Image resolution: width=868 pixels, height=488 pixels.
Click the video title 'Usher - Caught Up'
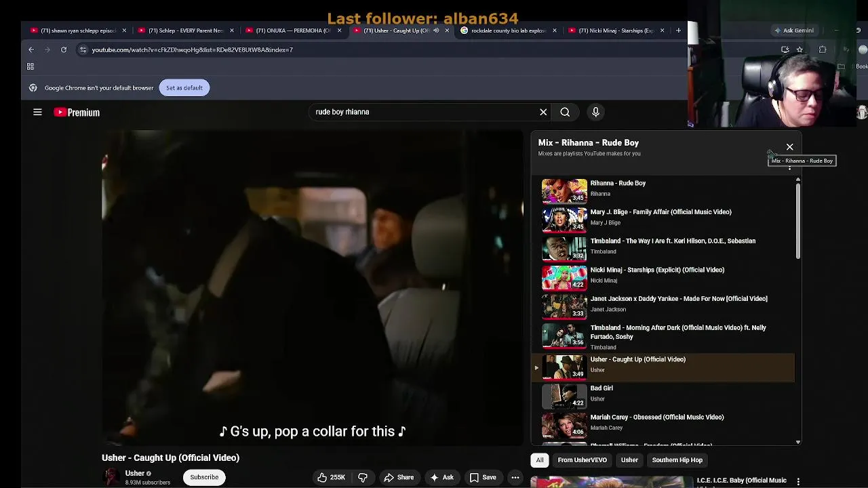coord(170,458)
